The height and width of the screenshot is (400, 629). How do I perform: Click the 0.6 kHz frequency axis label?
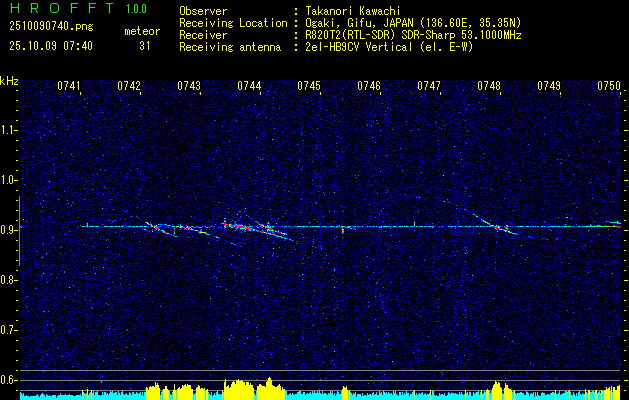(x=9, y=379)
